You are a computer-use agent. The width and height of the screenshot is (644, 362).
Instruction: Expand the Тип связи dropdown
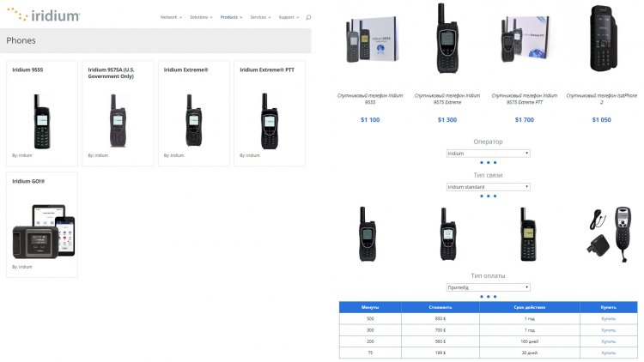coord(488,187)
